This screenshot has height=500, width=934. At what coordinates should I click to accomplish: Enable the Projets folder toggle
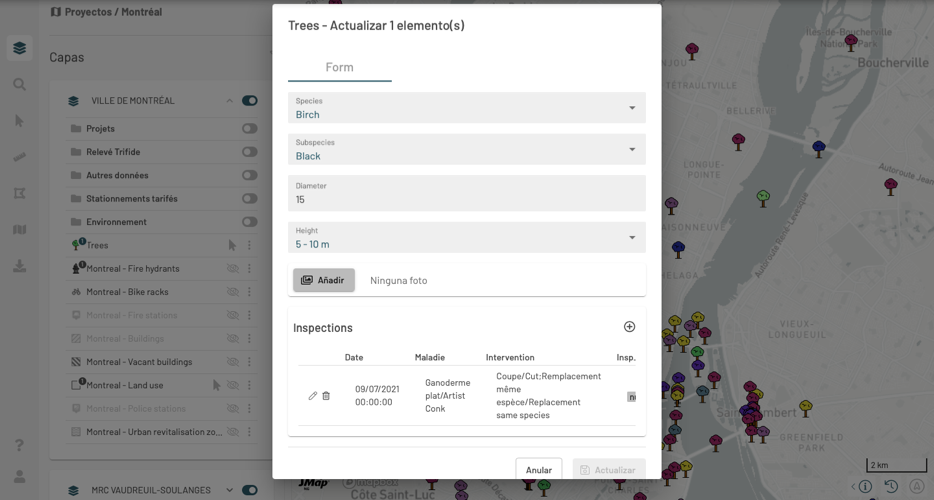click(x=250, y=128)
